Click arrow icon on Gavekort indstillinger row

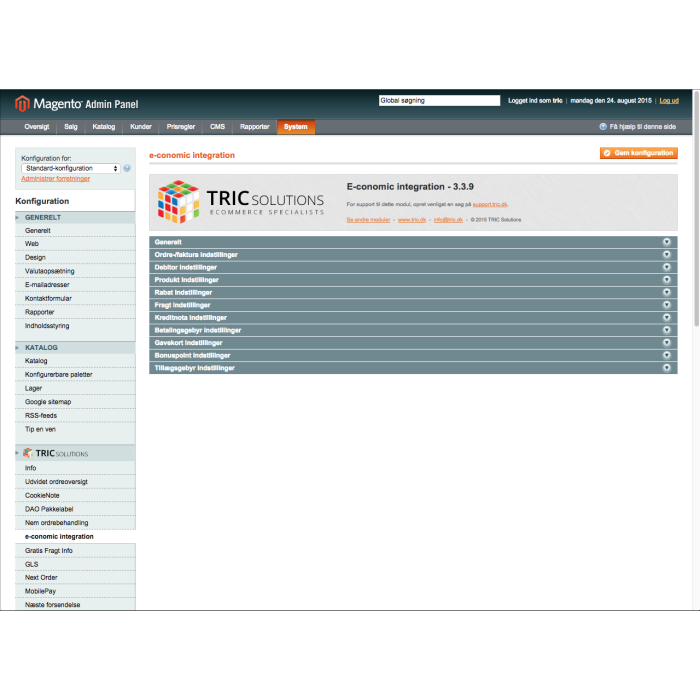coord(666,342)
